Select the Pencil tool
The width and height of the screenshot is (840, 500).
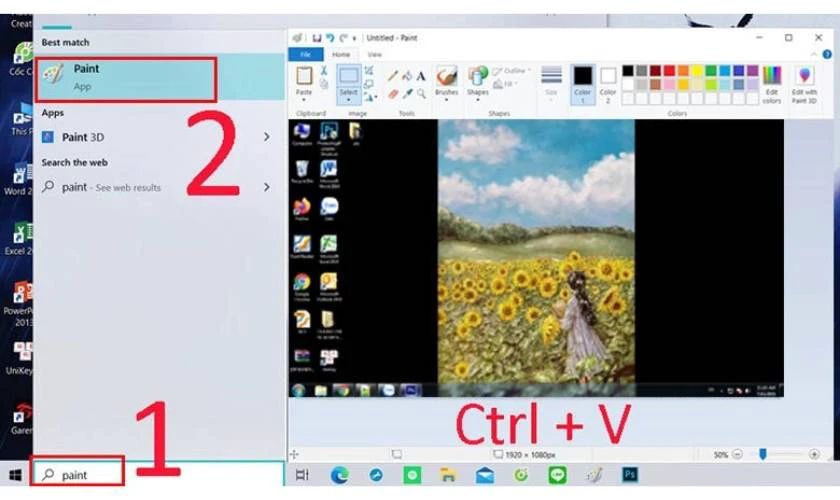[393, 76]
